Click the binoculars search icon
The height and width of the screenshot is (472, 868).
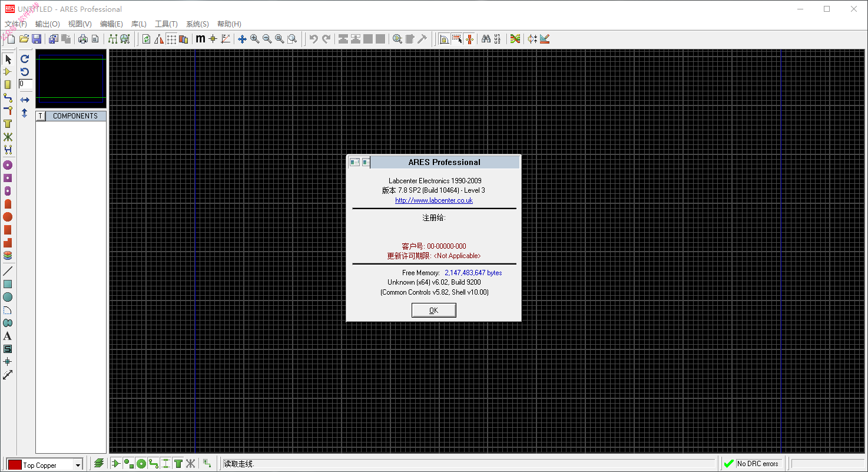486,39
